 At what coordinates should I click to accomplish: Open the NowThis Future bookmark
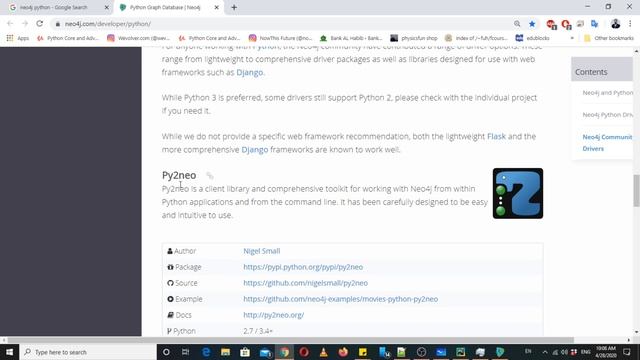(x=280, y=38)
